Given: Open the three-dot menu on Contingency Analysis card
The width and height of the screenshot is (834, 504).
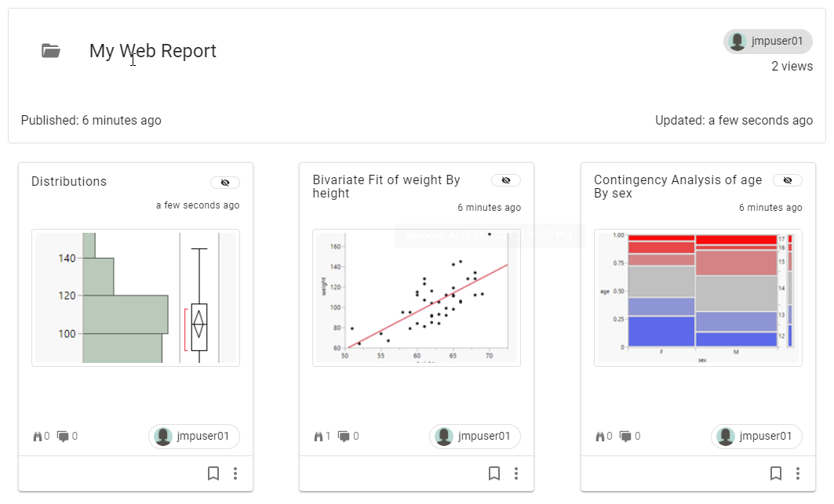Looking at the screenshot, I should pos(798,473).
